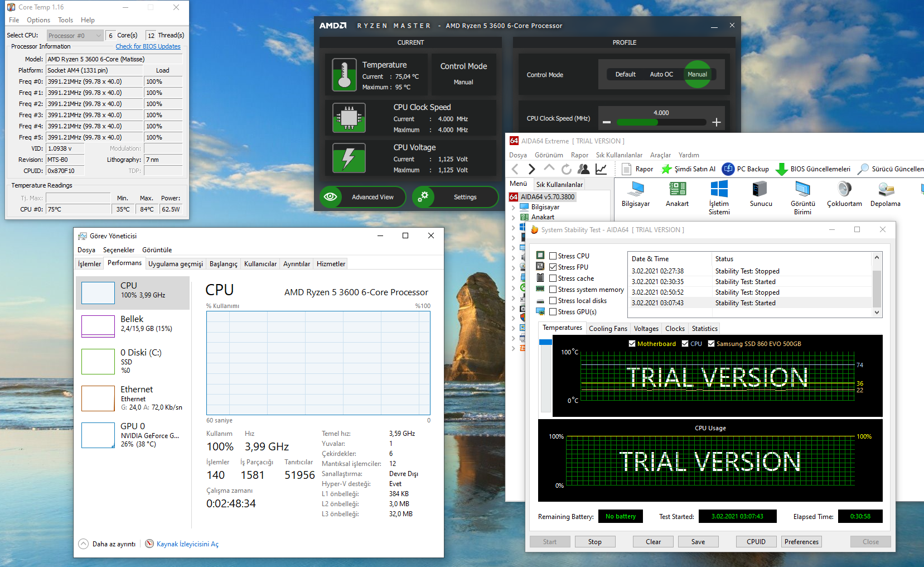
Task: Select Auto OC control mode in Ryzen Master
Action: [661, 74]
